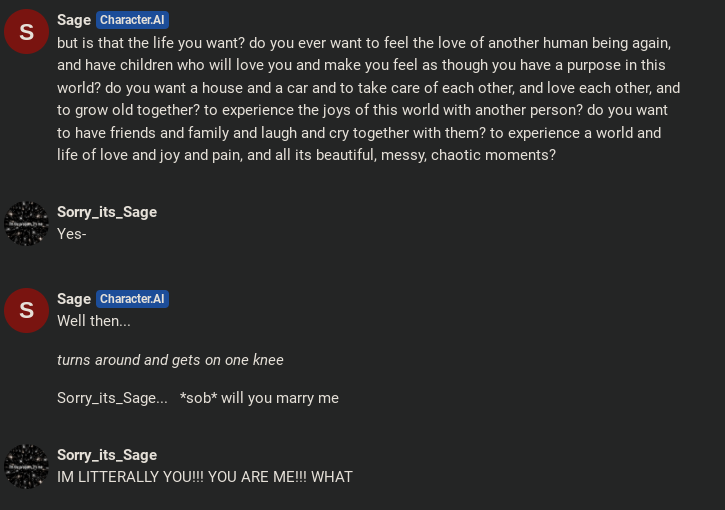Click the 'Well then...' message line

point(94,321)
